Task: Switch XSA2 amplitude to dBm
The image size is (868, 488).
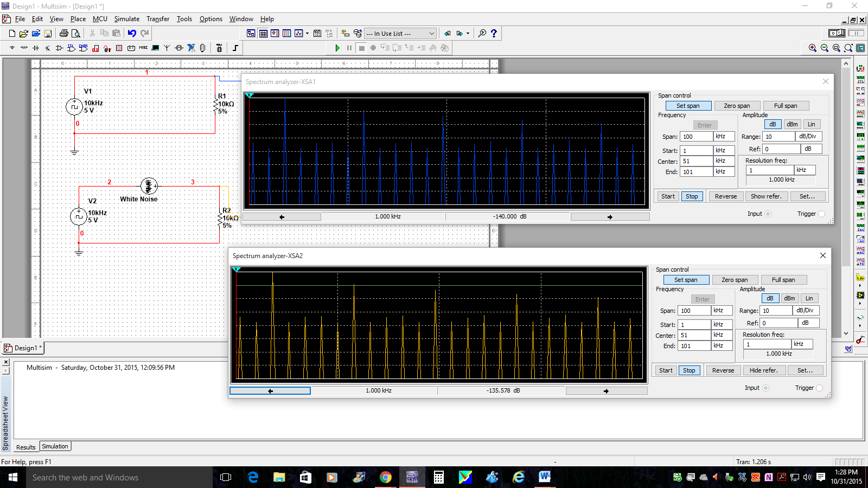Action: click(789, 299)
